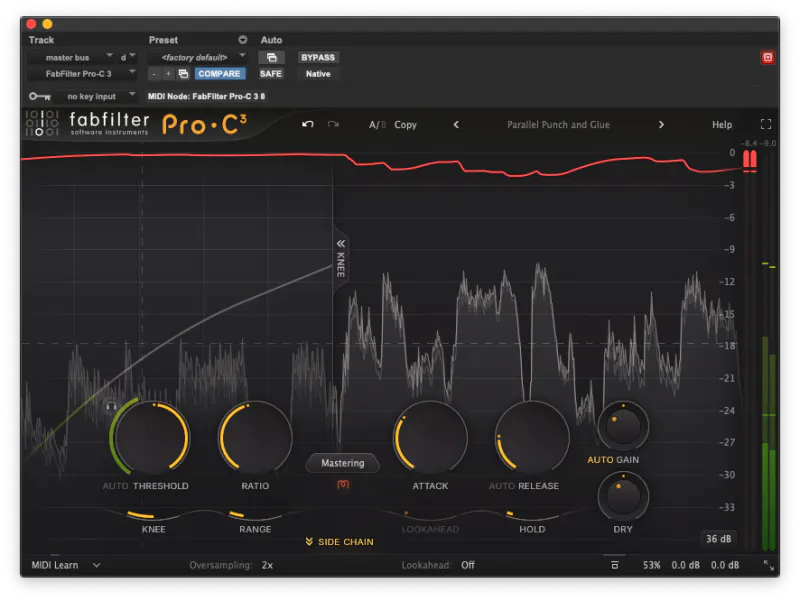Click the red plug-in target icon at top right
This screenshot has height=601, width=800.
768,58
